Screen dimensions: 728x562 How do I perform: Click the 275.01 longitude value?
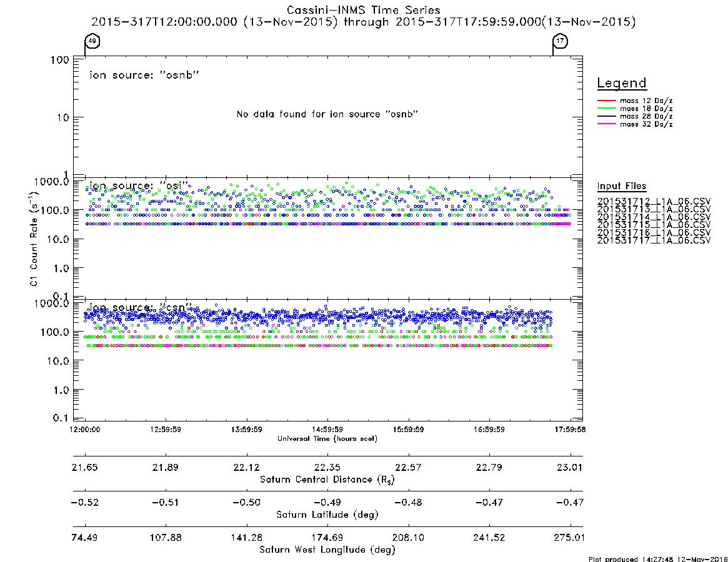[x=570, y=538]
